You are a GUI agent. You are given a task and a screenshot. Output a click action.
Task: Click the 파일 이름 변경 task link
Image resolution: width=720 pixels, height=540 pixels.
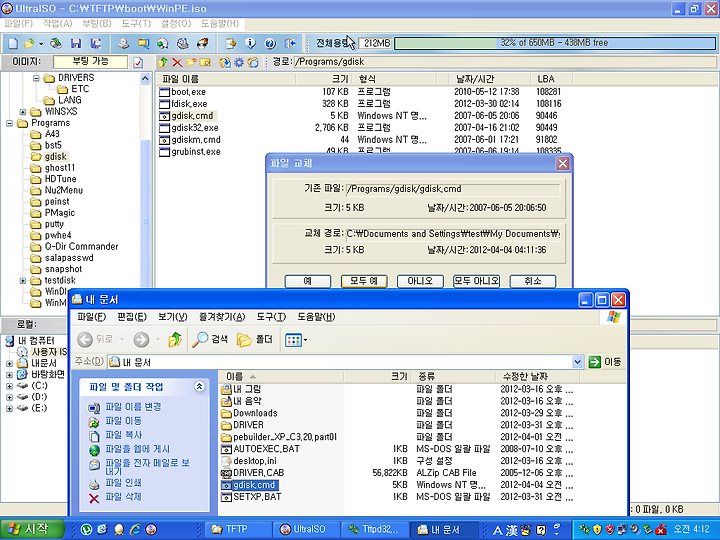click(x=133, y=407)
